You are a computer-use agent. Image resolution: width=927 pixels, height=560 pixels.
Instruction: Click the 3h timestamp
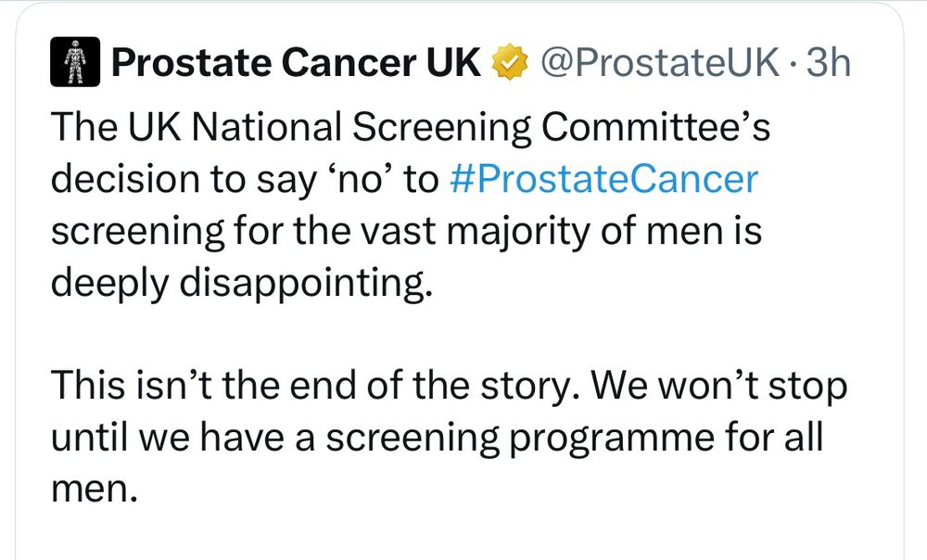[828, 65]
